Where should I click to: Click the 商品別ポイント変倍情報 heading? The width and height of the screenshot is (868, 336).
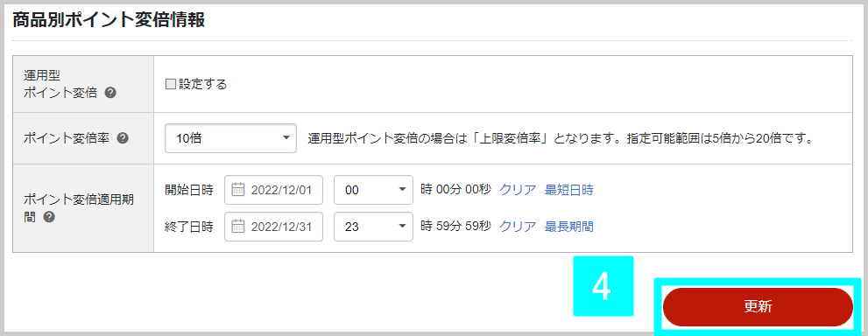109,20
